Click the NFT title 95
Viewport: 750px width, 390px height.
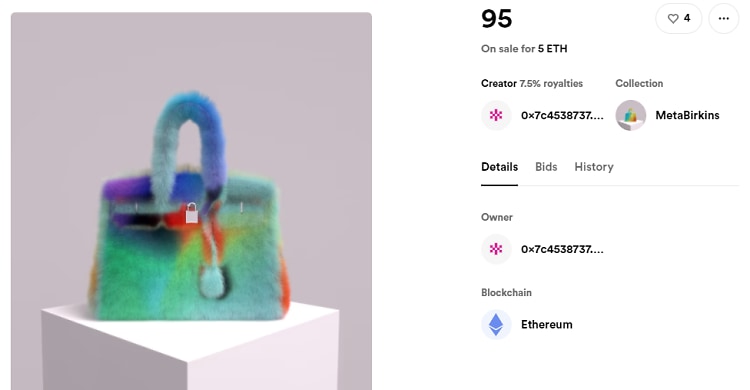[496, 19]
